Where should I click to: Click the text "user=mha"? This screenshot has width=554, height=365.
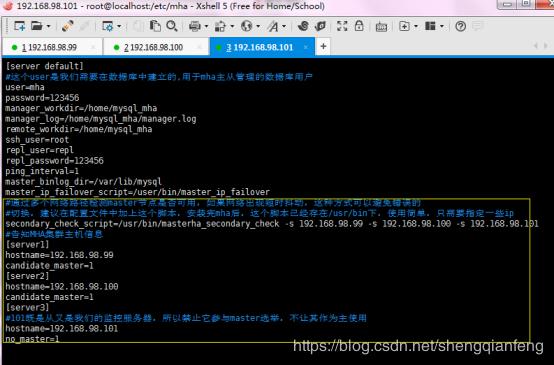tap(25, 87)
